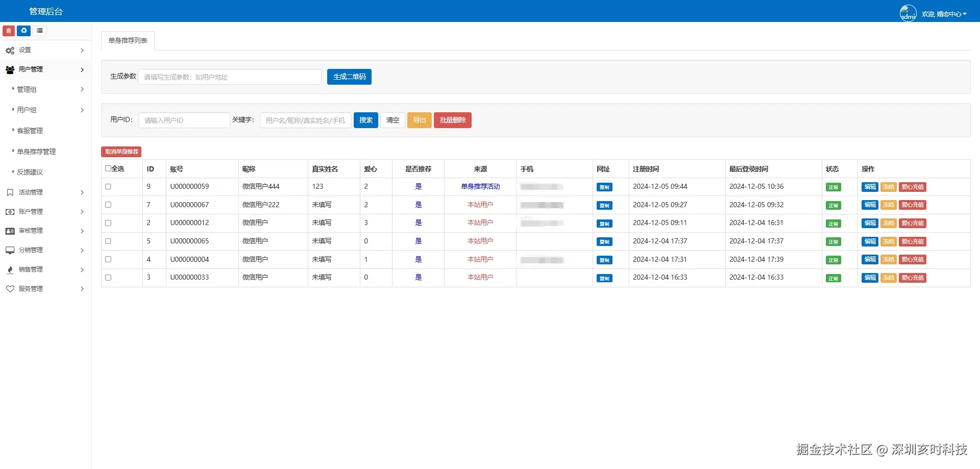Screen dimensions: 980x469
Task: Check the row checkbox for ID 9
Action: [108, 187]
